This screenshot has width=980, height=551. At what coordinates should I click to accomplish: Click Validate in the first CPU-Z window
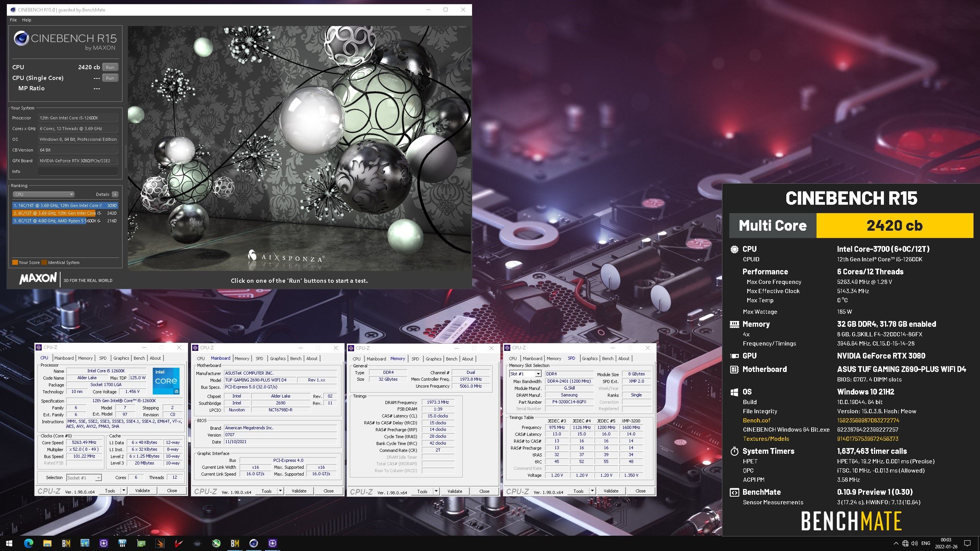click(x=142, y=491)
